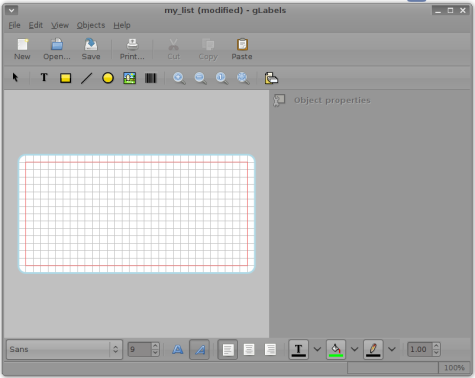Click the Save button
The image size is (475, 378).
coord(91,49)
